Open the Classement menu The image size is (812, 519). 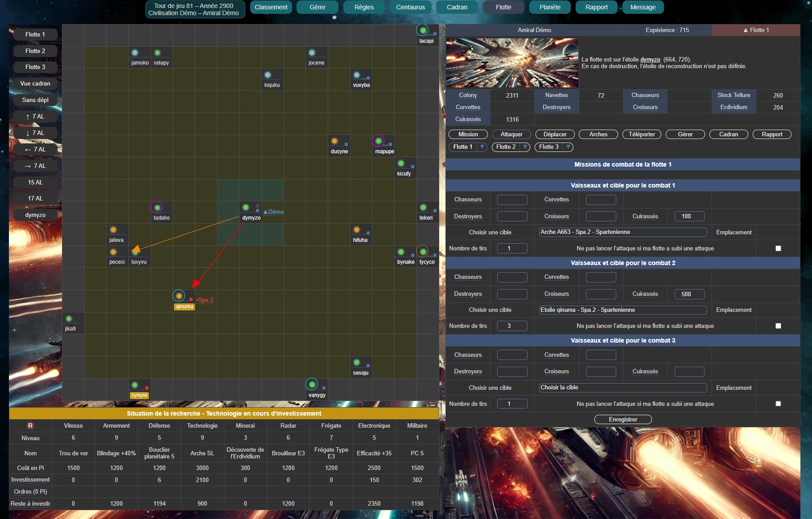(271, 7)
